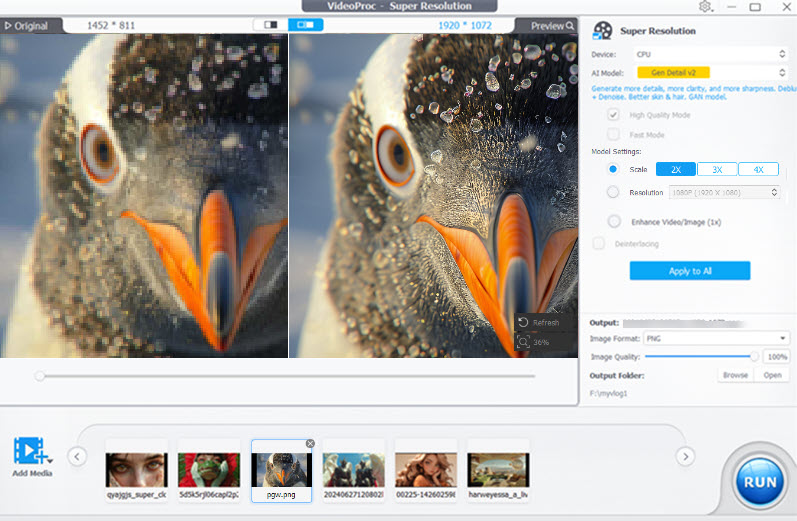The width and height of the screenshot is (797, 521).
Task: Click the Original play icon tab
Action: click(x=27, y=26)
